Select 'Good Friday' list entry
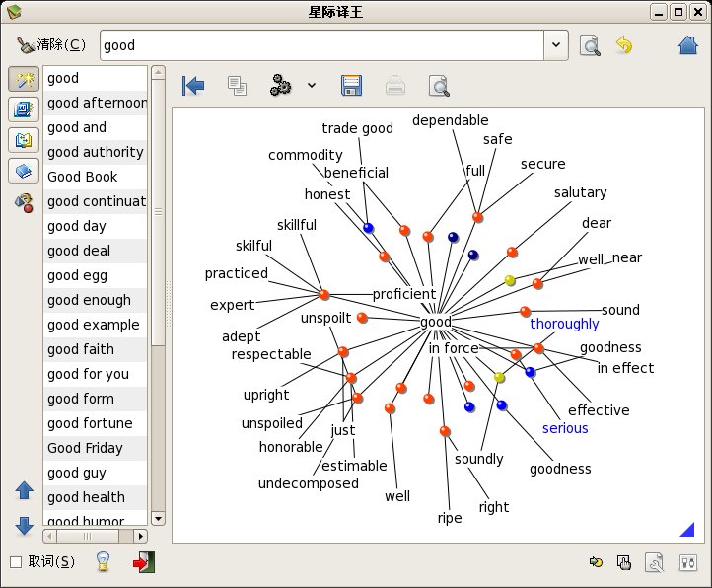Image resolution: width=712 pixels, height=588 pixels. click(95, 448)
